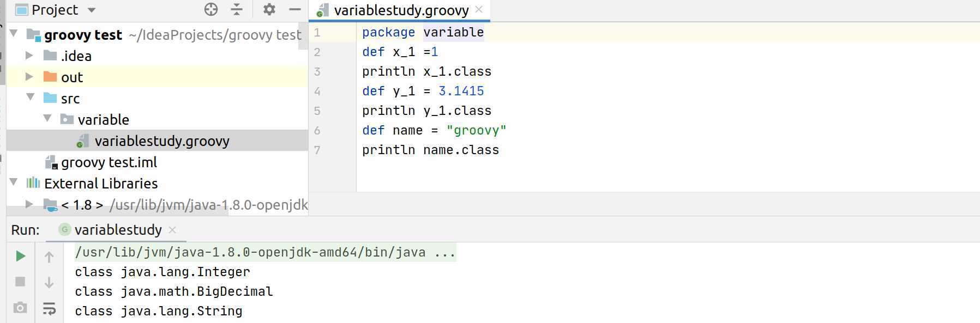Click the stop process square icon
The image size is (980, 323).
(x=20, y=282)
